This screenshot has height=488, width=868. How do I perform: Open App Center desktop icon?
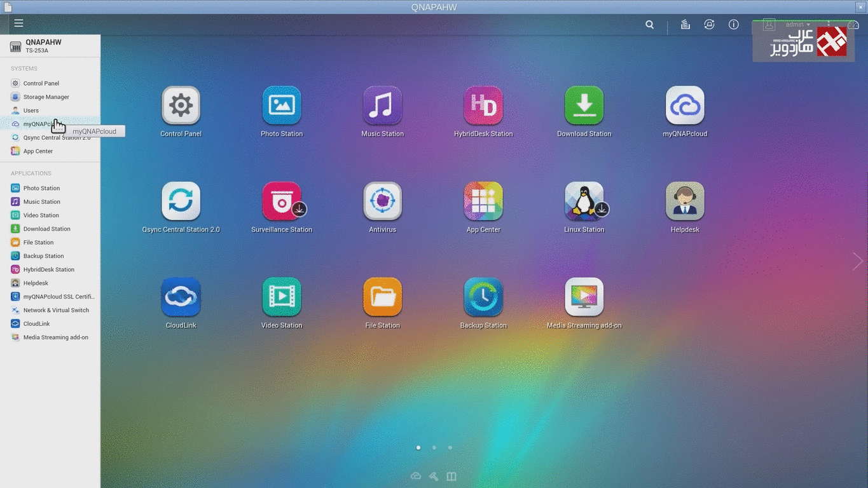[483, 201]
